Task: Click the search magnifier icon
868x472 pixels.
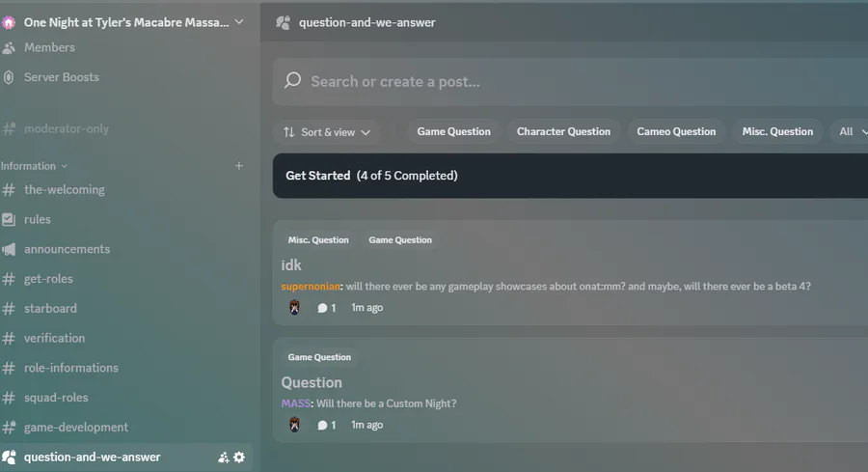Action: (293, 80)
